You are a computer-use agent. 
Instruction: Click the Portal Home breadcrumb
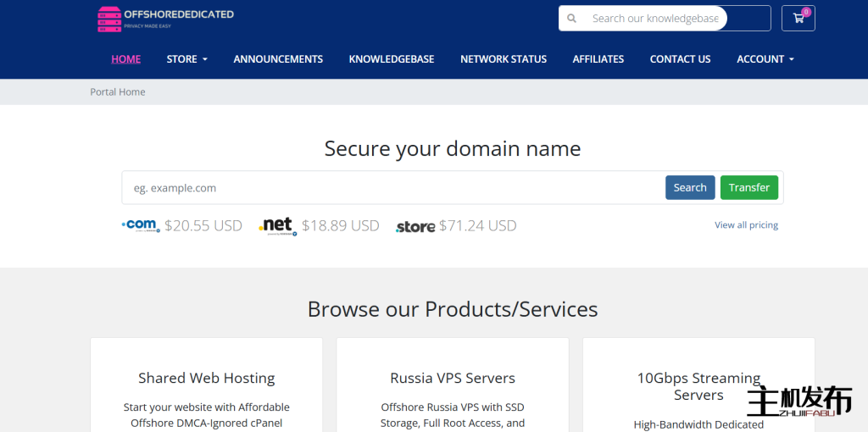pos(118,92)
